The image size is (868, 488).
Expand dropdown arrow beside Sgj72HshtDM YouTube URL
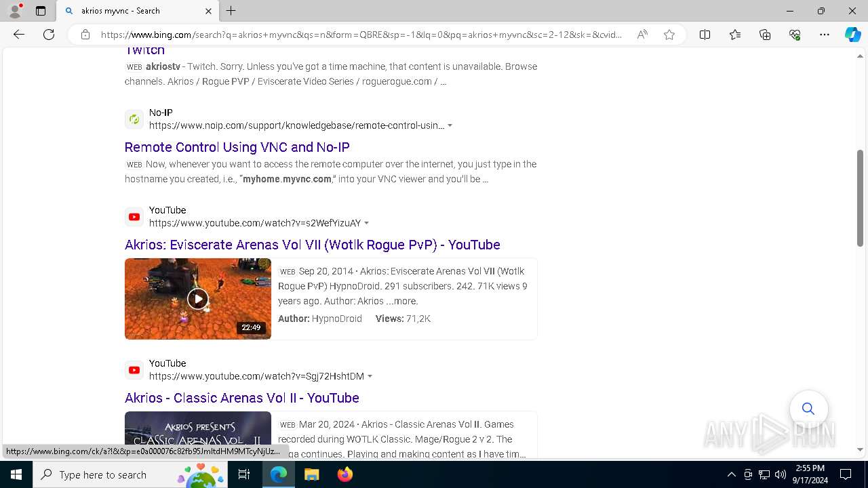(370, 377)
